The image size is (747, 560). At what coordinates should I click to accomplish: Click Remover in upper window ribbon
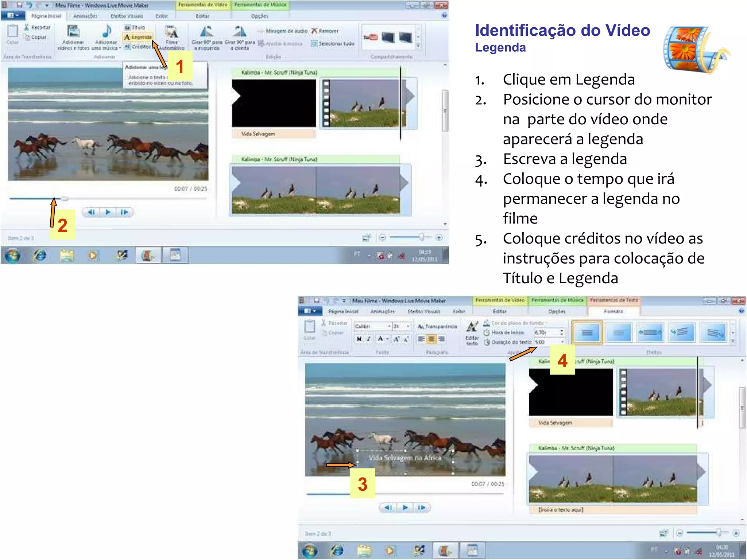click(x=325, y=31)
